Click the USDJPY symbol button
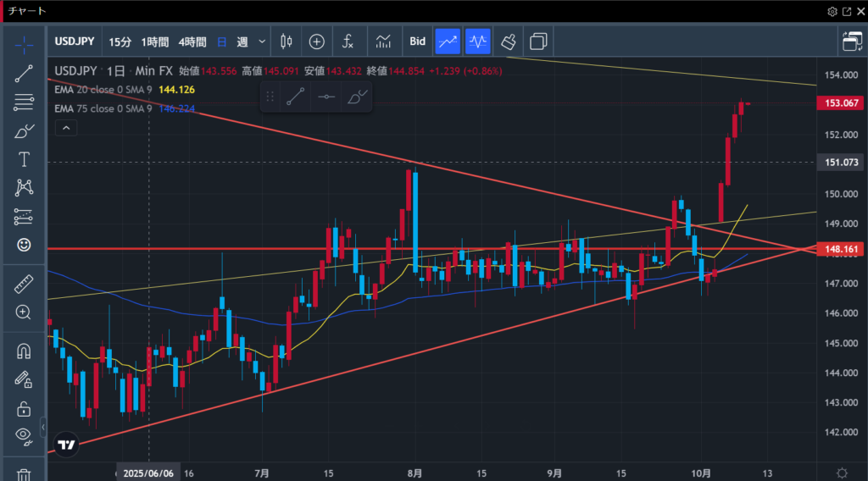Viewport: 868px width, 481px height. 75,41
